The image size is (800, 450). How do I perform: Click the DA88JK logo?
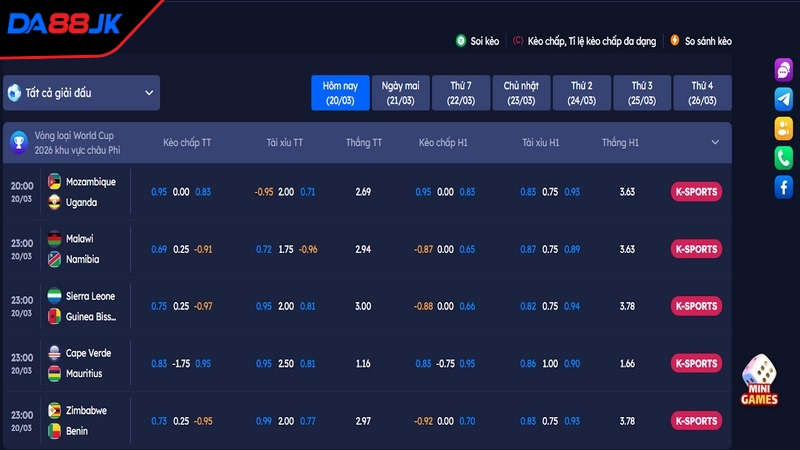click(x=63, y=23)
